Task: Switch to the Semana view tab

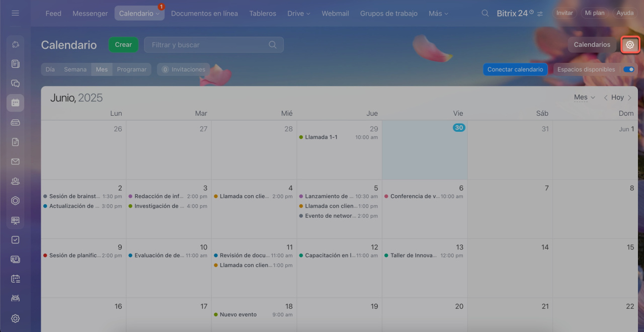Action: (x=75, y=69)
